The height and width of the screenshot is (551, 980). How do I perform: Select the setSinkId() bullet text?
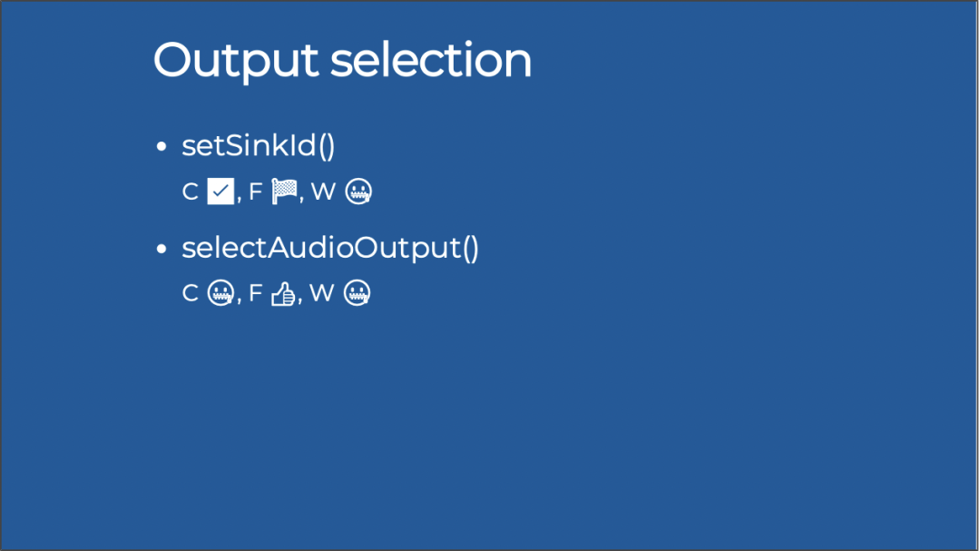258,146
